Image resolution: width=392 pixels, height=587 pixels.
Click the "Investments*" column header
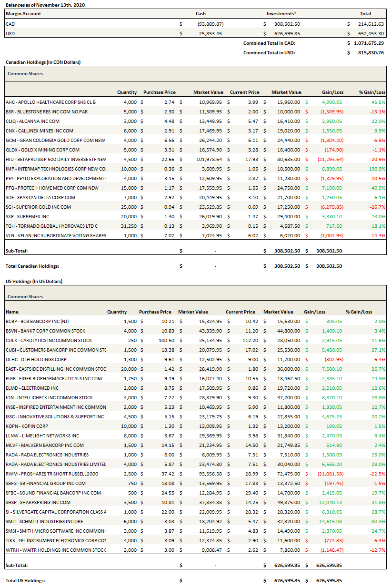(x=281, y=14)
